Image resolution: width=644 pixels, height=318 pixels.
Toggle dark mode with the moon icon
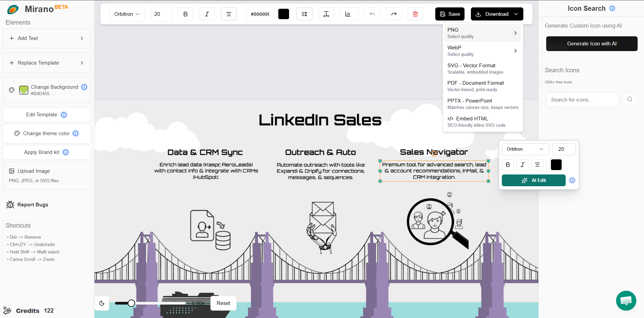pos(102,303)
